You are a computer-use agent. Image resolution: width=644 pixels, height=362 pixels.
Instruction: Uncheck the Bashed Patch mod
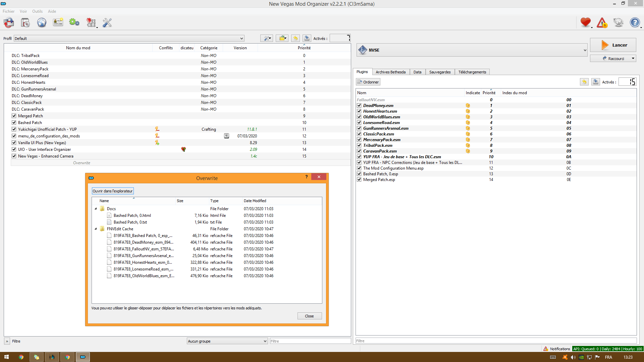(x=14, y=122)
